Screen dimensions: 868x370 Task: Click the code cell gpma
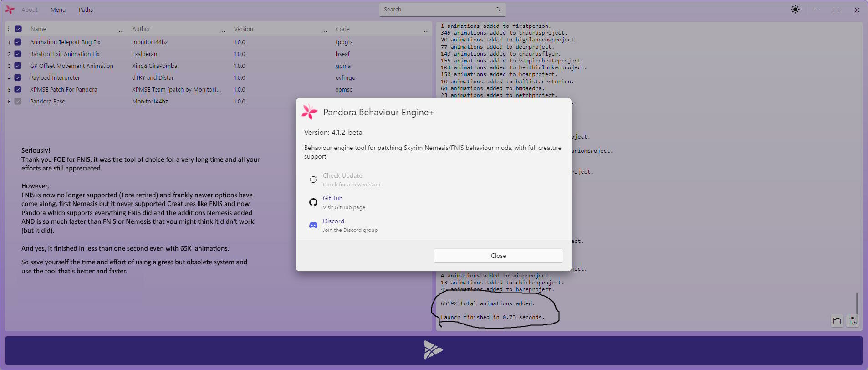pyautogui.click(x=343, y=66)
